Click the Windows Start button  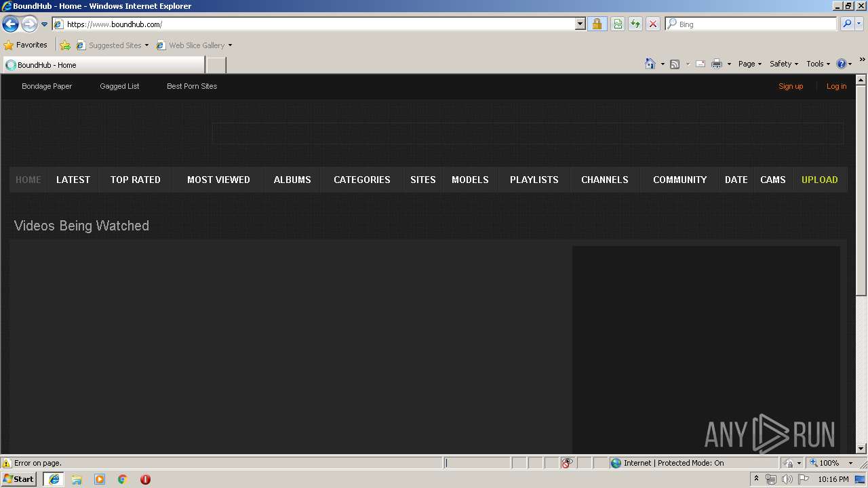click(x=19, y=479)
